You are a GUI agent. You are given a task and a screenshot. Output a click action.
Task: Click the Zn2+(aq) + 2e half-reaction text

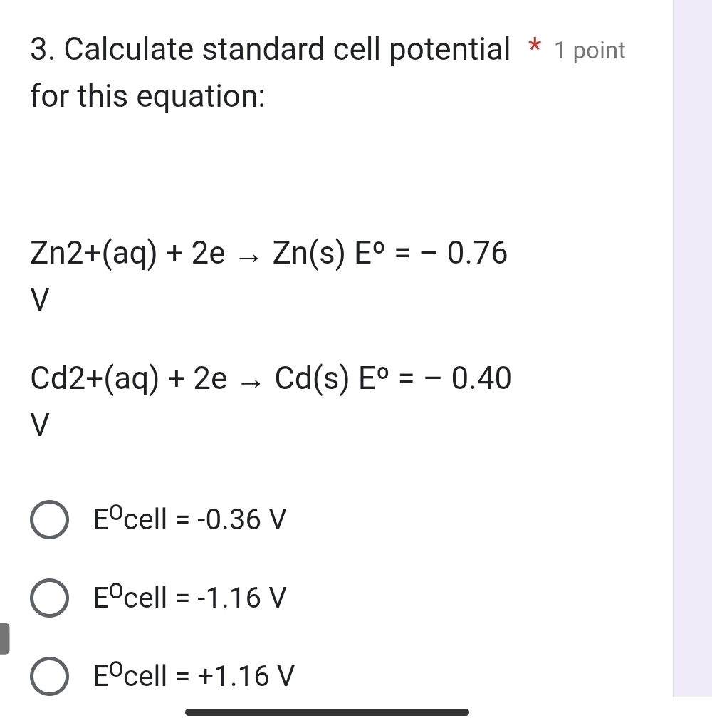[128, 254]
